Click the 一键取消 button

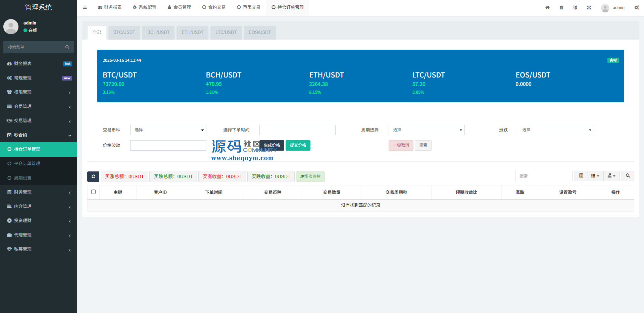[401, 145]
